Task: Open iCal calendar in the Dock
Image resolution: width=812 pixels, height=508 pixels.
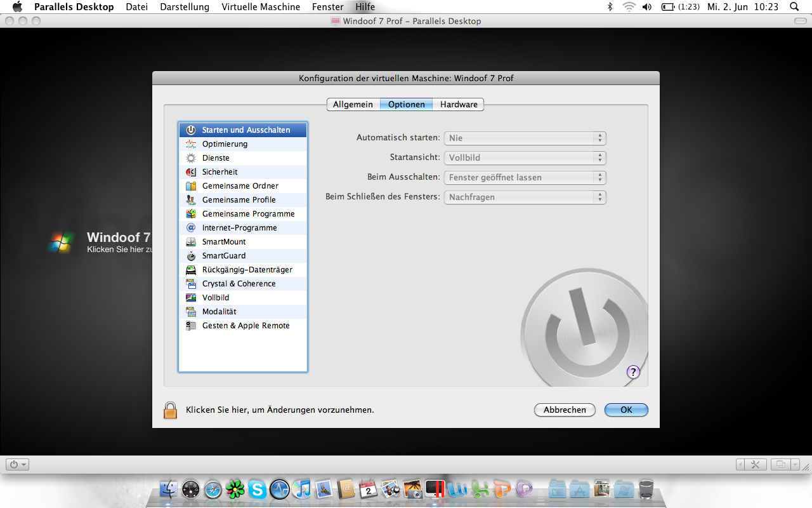Action: pos(368,489)
